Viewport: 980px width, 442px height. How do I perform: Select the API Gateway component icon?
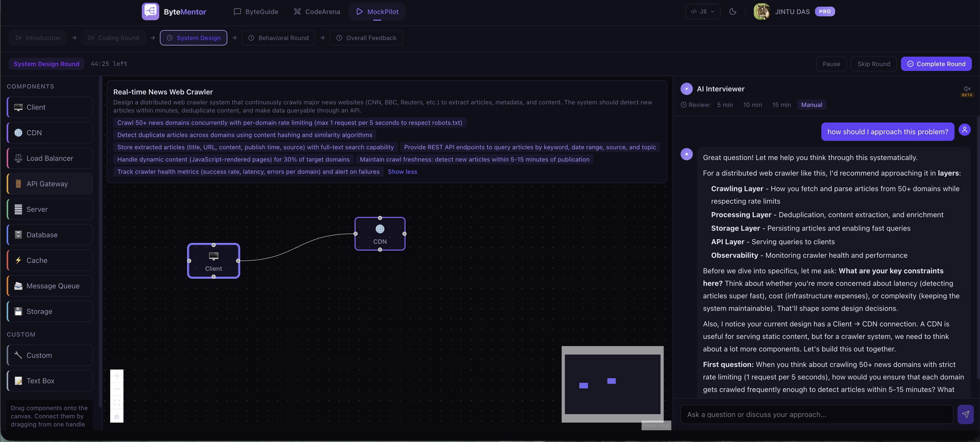[18, 183]
